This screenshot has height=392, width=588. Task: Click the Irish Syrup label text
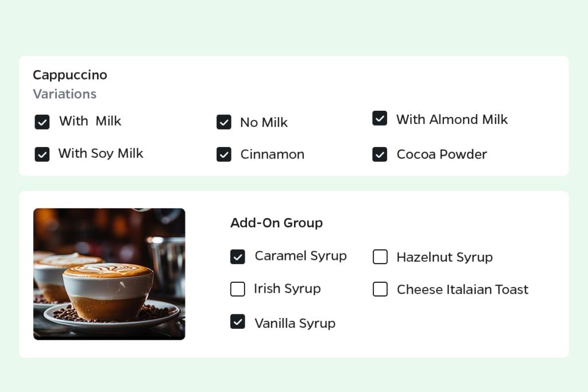[287, 289]
